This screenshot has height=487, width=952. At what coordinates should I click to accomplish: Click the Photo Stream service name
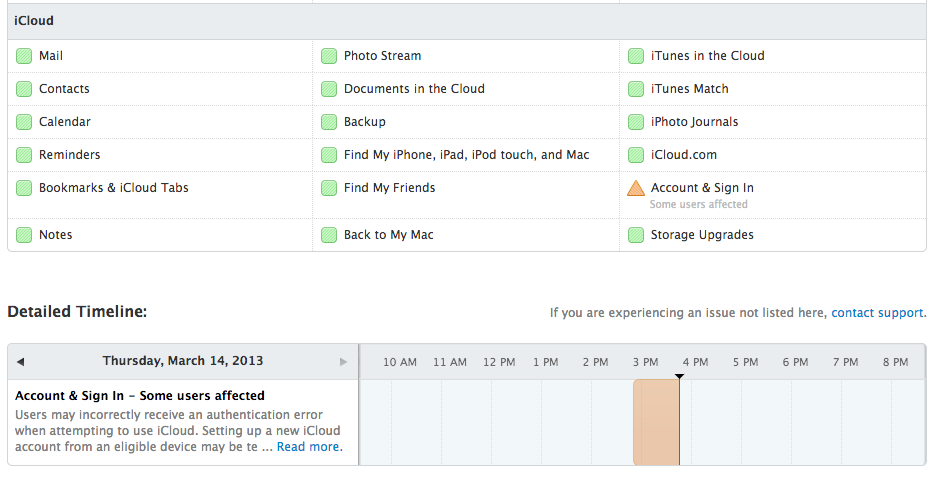tap(382, 56)
